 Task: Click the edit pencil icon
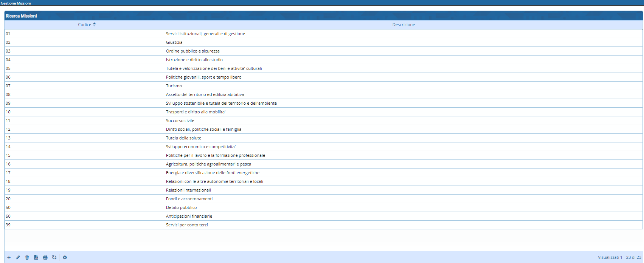18,257
